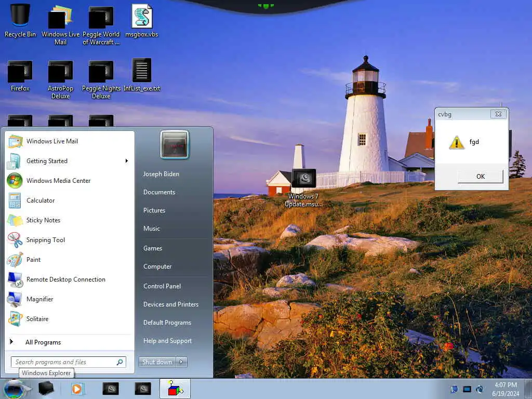Expand the Getting Started submenu arrow
This screenshot has height=399, width=532.
(x=127, y=161)
